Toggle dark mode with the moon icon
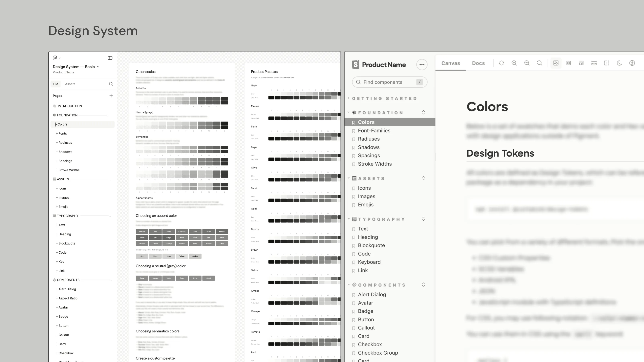The width and height of the screenshot is (644, 362). [619, 63]
